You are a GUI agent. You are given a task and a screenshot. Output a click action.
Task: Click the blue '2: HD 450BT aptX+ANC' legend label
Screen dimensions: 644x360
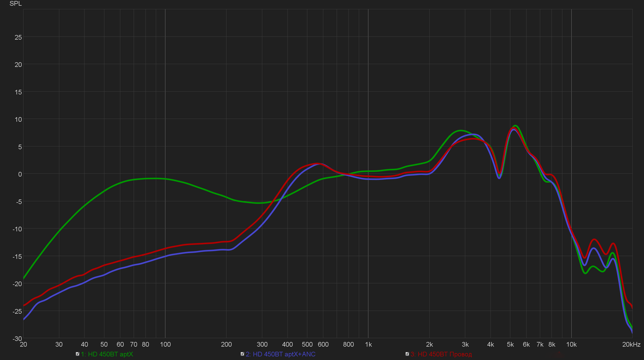pyautogui.click(x=281, y=354)
